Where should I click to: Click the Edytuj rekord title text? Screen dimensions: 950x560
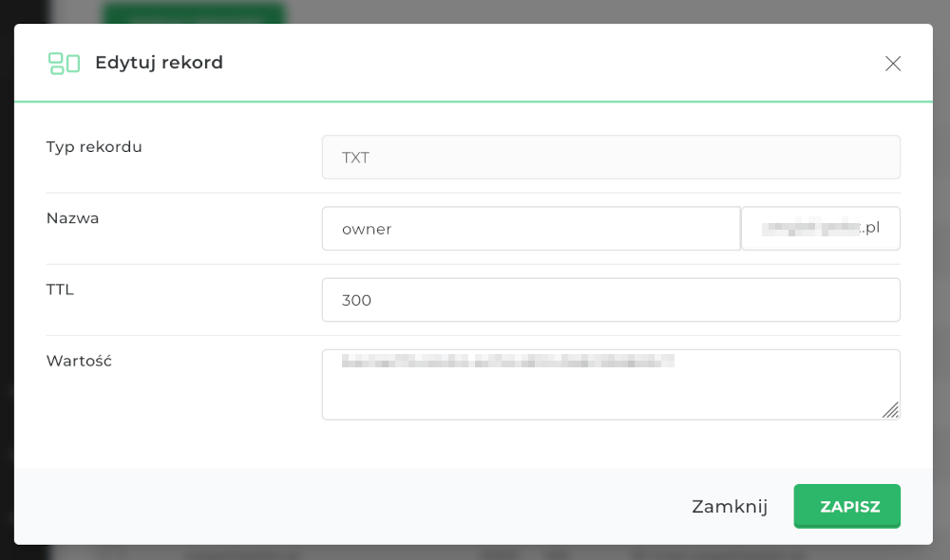[159, 63]
